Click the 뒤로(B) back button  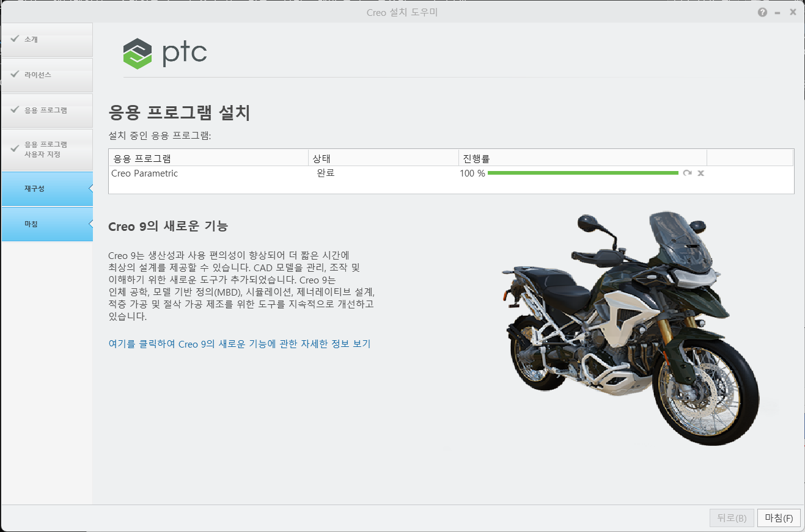click(x=732, y=518)
